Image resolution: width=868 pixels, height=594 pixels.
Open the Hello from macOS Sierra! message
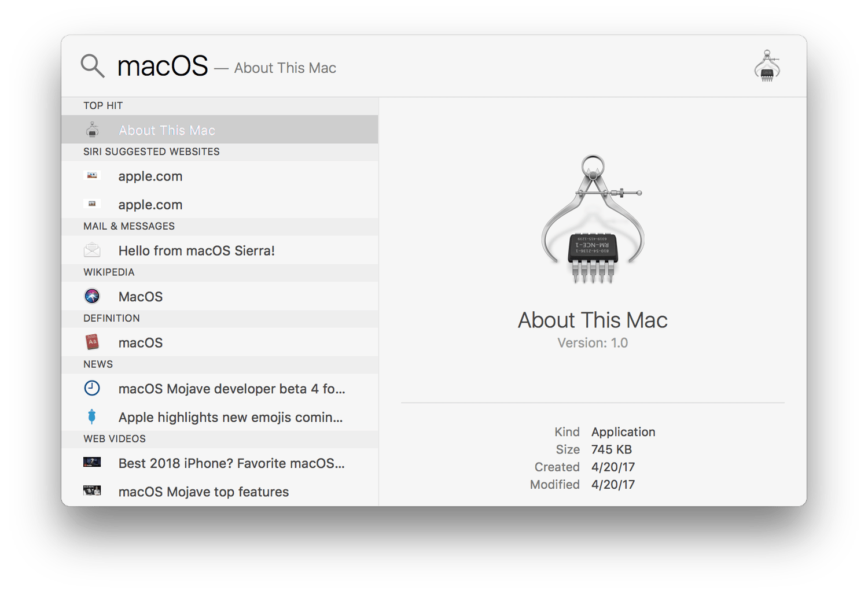(196, 250)
